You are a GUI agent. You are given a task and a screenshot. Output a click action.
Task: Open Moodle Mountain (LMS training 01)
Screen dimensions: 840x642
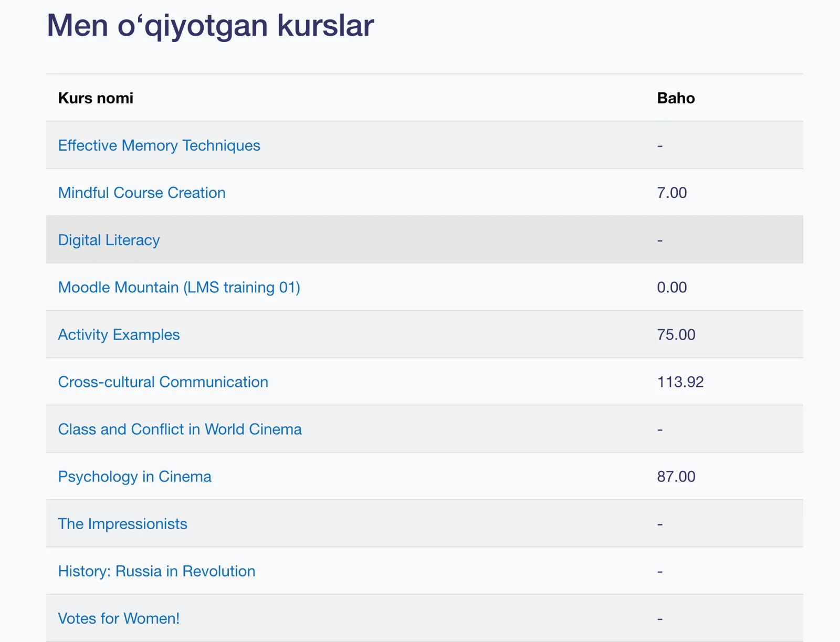pyautogui.click(x=179, y=287)
